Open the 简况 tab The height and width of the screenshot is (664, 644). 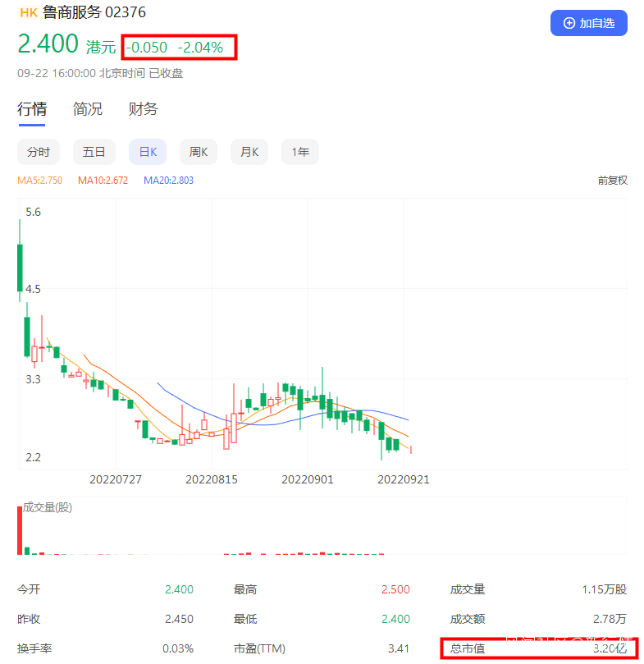pyautogui.click(x=88, y=109)
